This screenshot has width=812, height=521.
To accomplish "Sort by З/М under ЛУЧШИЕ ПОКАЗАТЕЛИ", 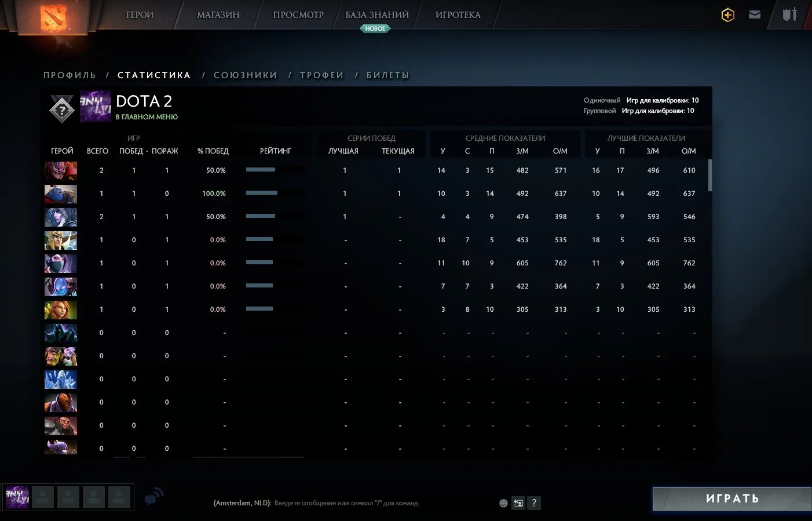I will (x=653, y=151).
